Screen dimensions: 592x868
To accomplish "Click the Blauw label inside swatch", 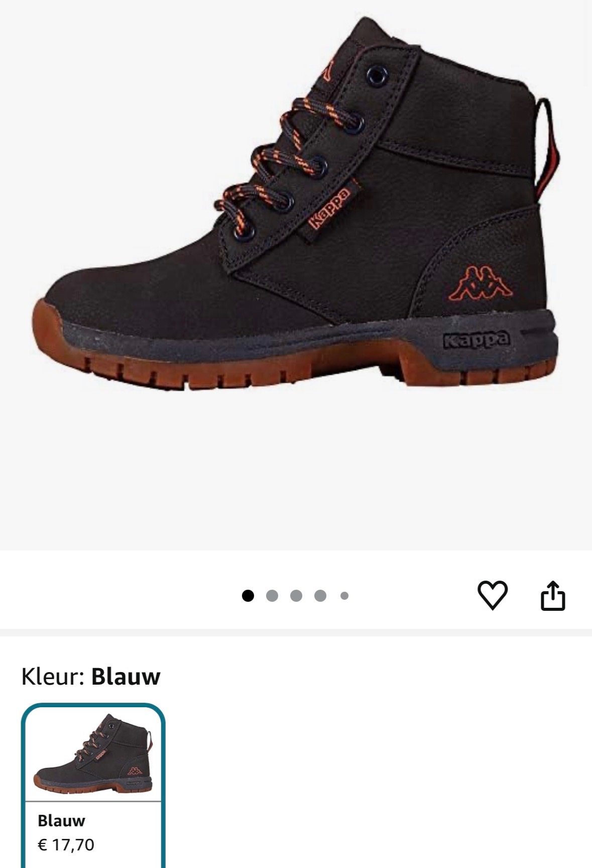I will click(x=61, y=821).
